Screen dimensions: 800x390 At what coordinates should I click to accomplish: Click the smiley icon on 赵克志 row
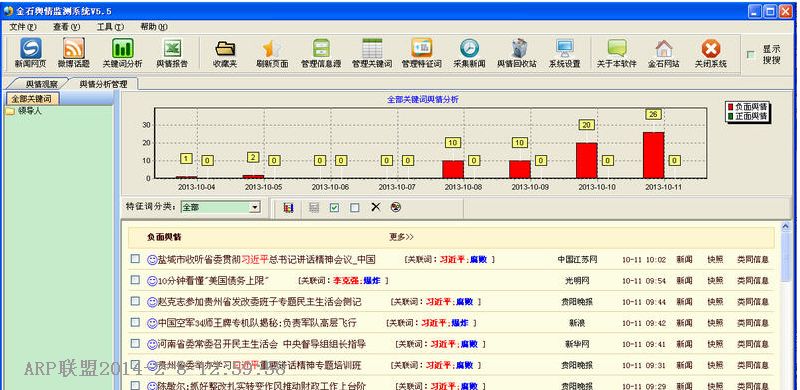click(x=152, y=302)
